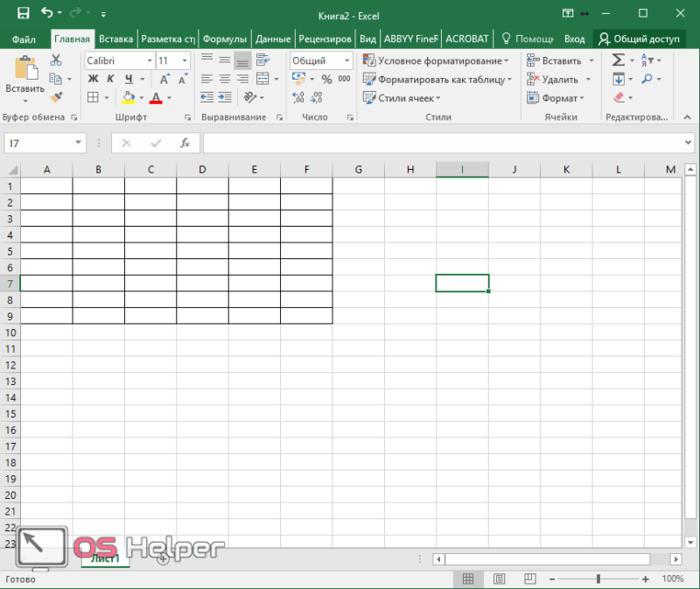The height and width of the screenshot is (589, 700).
Task: Pick the red font color button
Action: coord(156,97)
